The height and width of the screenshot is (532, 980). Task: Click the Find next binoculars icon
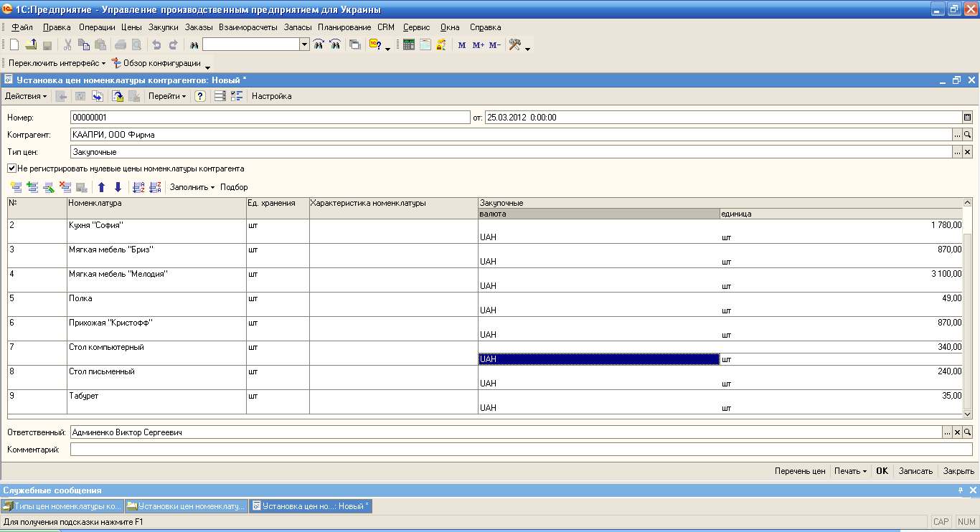tap(319, 44)
